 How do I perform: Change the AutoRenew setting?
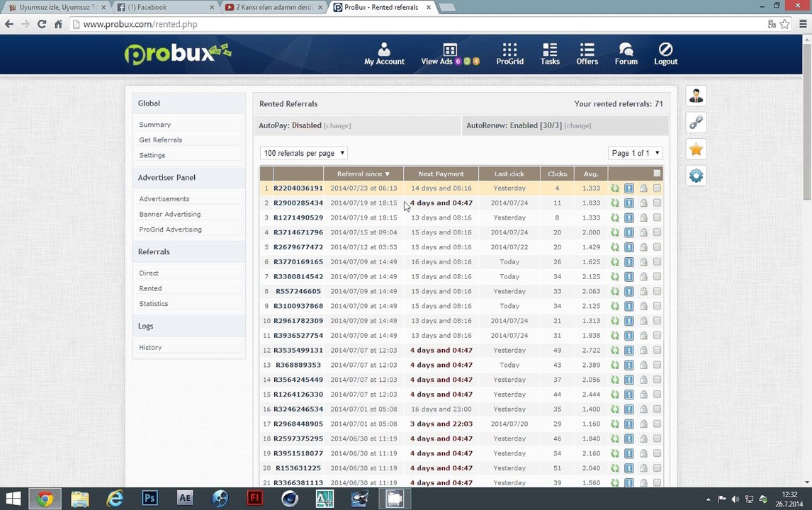tap(577, 126)
